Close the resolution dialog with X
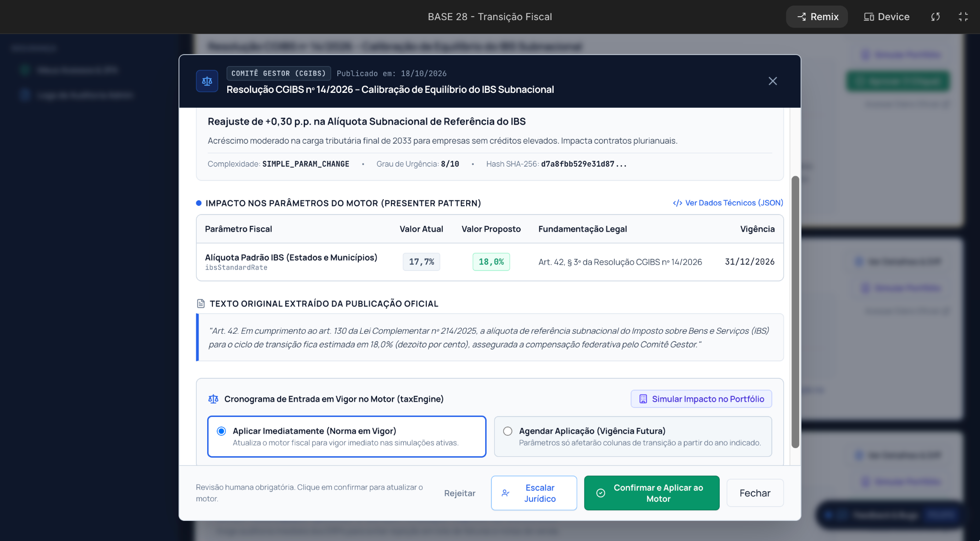Image resolution: width=980 pixels, height=541 pixels. pyautogui.click(x=773, y=81)
